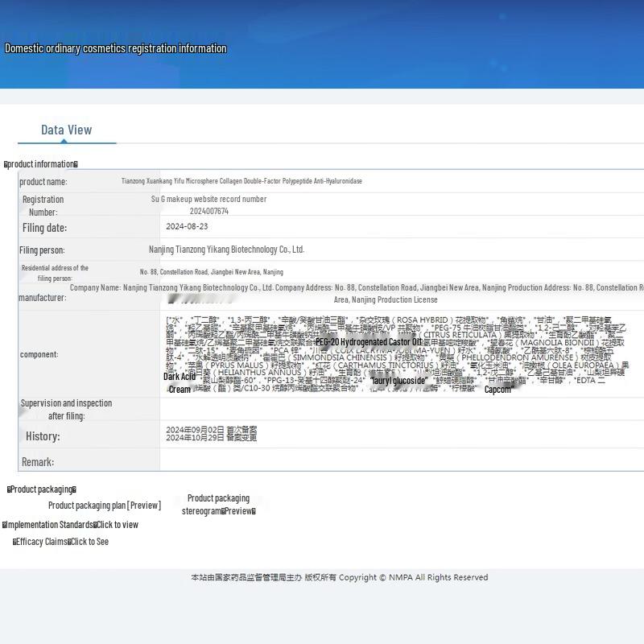Open Efficacy Claims Click to See
Screen dimensions: 644x644
coord(89,542)
